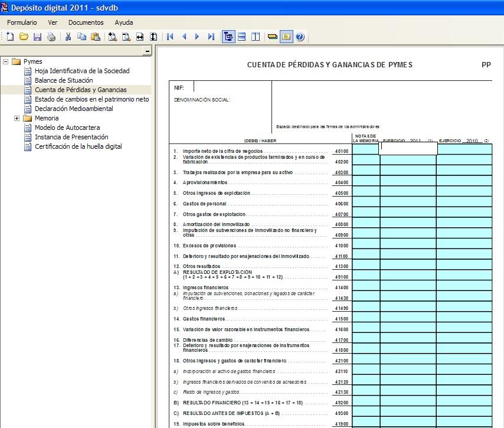Open Hoja Identificativa de la Sociedad
Screen dimensions: 504x428
click(x=82, y=71)
